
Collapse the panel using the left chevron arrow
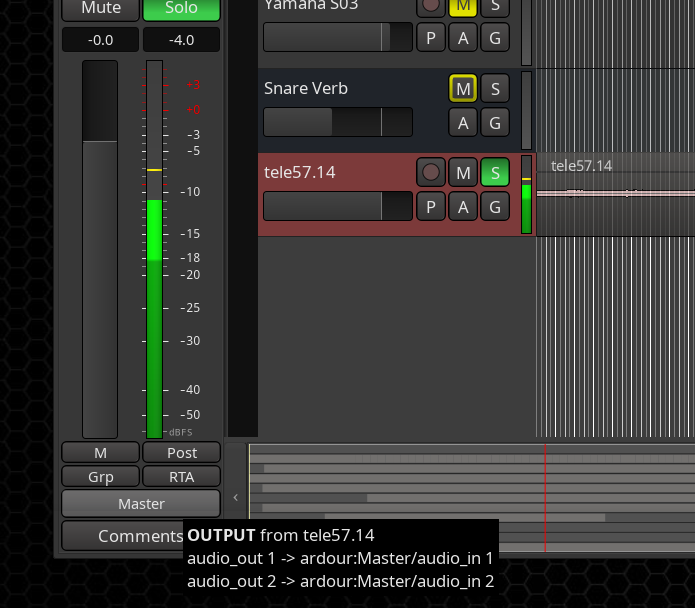236,496
